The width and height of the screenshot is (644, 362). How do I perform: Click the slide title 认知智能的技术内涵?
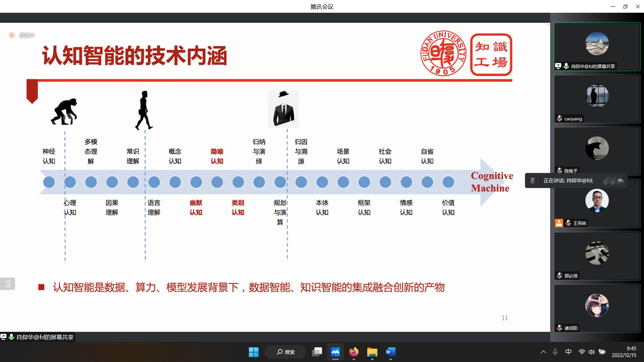135,56
